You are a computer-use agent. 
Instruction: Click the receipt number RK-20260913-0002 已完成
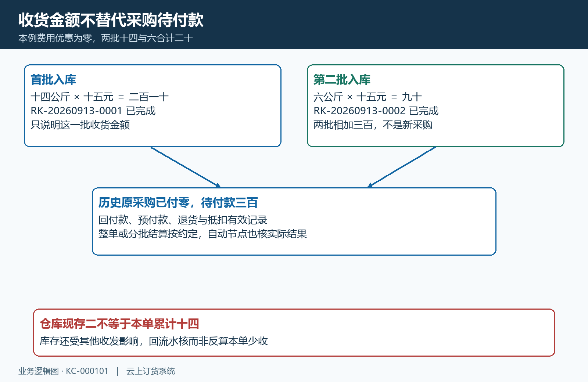tap(376, 111)
